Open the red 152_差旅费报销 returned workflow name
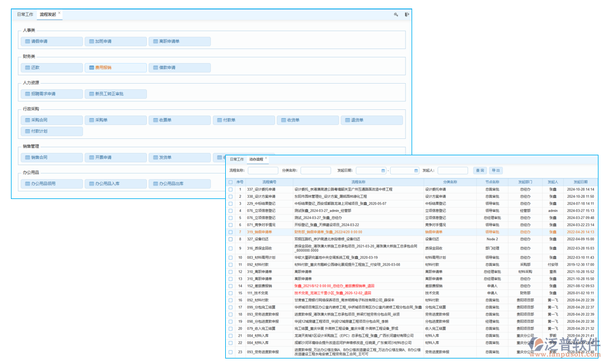 (x=334, y=286)
